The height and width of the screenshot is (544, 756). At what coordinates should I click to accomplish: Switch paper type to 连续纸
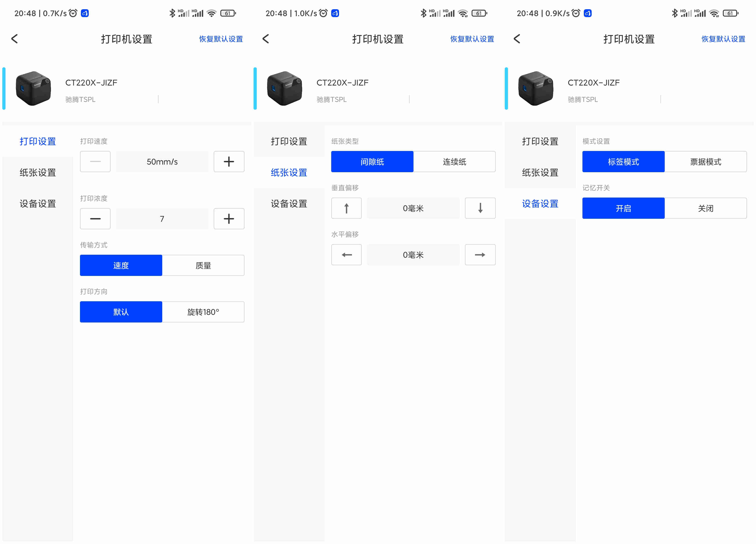click(454, 162)
